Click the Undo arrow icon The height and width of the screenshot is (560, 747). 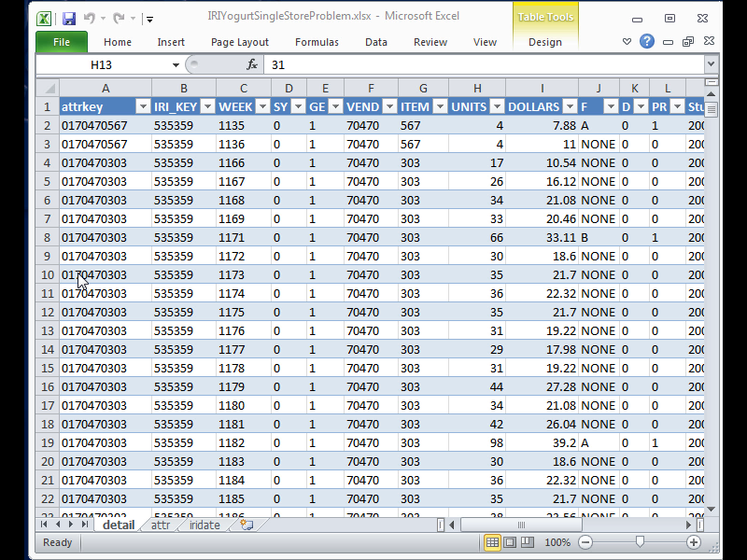90,18
